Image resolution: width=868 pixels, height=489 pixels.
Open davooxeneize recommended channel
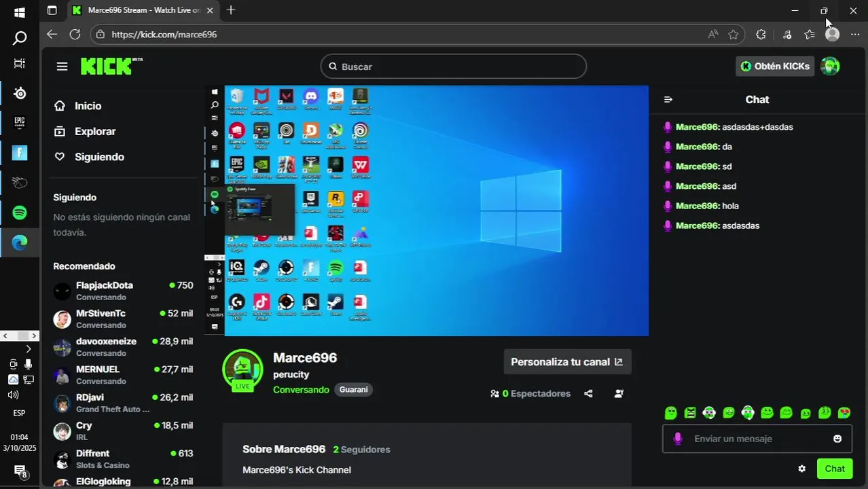123,346
